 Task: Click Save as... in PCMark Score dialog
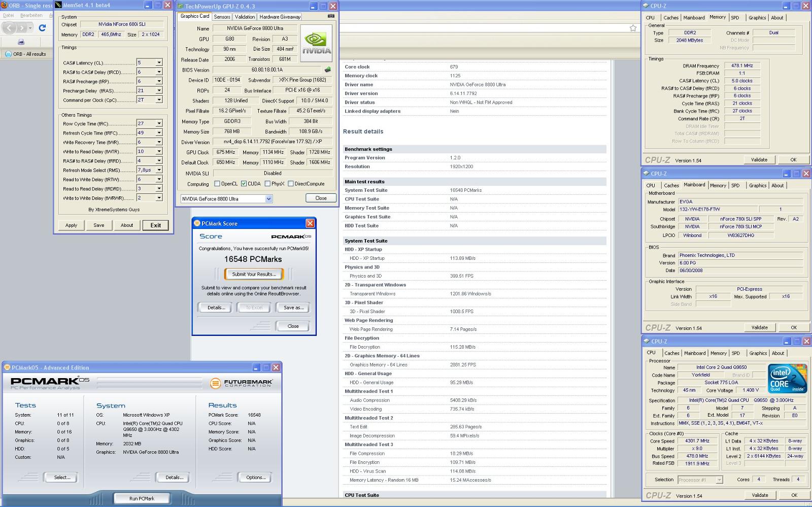(293, 308)
